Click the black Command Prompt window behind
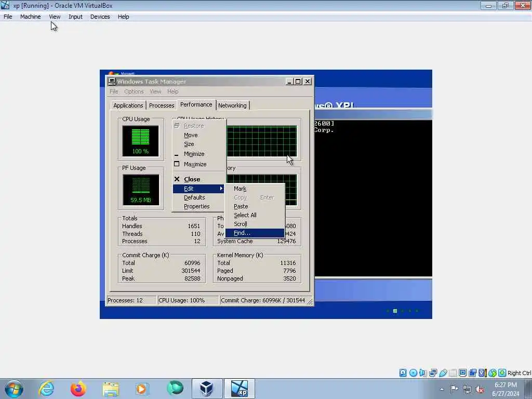 373,198
